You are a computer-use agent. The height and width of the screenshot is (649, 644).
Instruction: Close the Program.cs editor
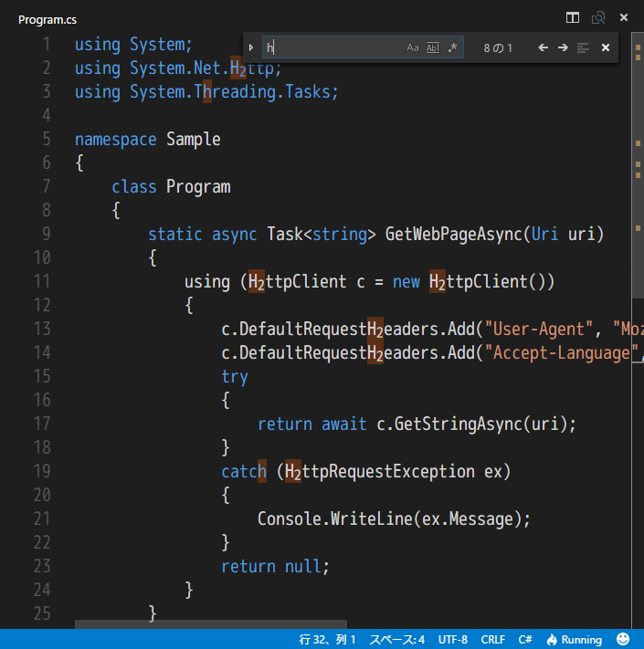click(624, 17)
